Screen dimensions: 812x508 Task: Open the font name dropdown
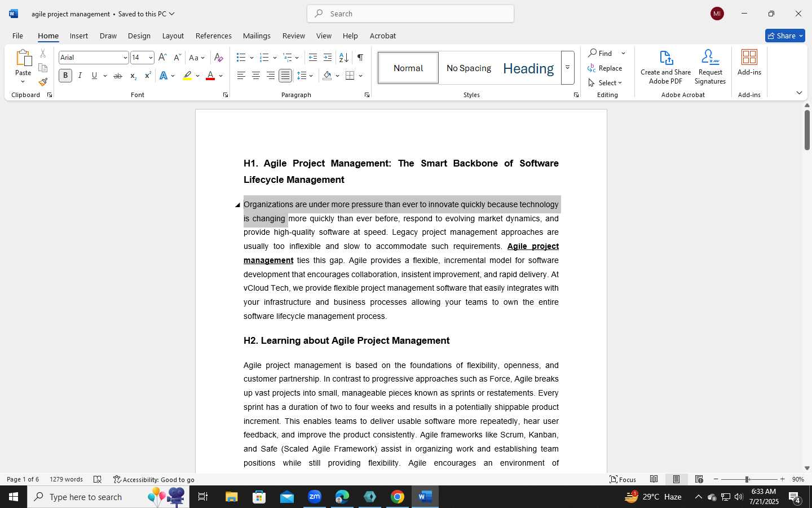coord(125,58)
